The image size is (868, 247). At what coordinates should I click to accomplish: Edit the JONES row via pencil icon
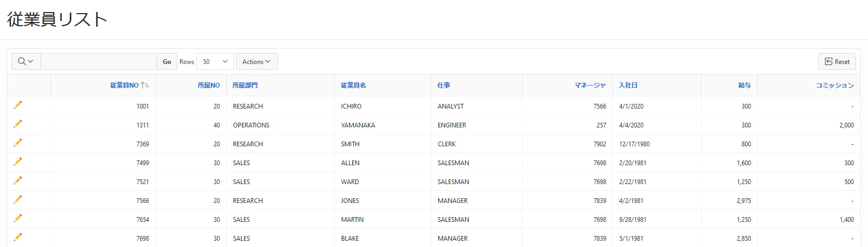click(x=18, y=199)
